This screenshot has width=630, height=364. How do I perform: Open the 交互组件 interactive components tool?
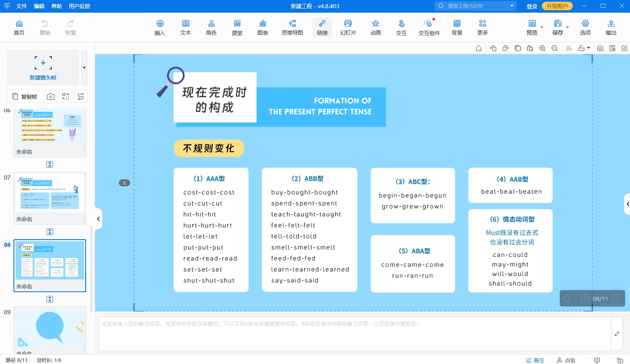[429, 27]
